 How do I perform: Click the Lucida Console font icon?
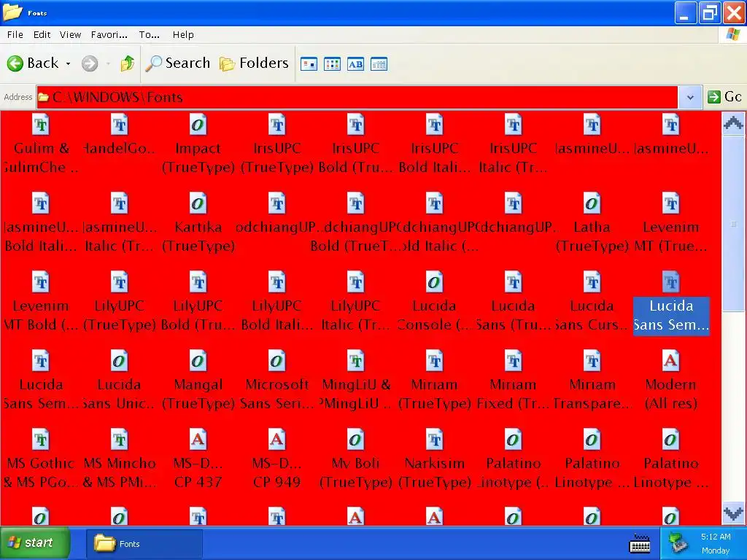click(434, 282)
